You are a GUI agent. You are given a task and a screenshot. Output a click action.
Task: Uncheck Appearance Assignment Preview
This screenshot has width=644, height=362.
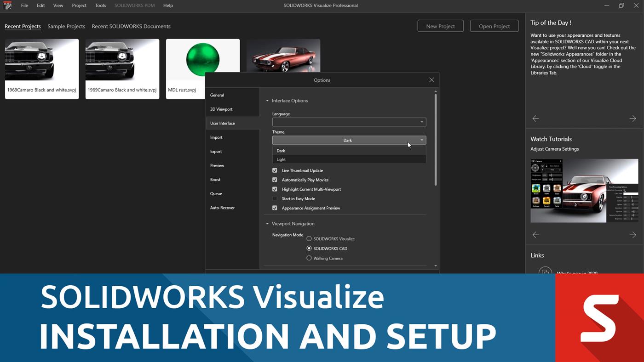click(x=275, y=208)
